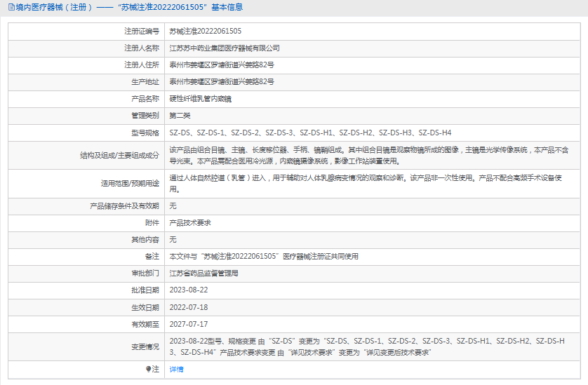Image resolution: width=588 pixels, height=385 pixels.
Task: Click the 附件 label
Action: pyautogui.click(x=152, y=223)
